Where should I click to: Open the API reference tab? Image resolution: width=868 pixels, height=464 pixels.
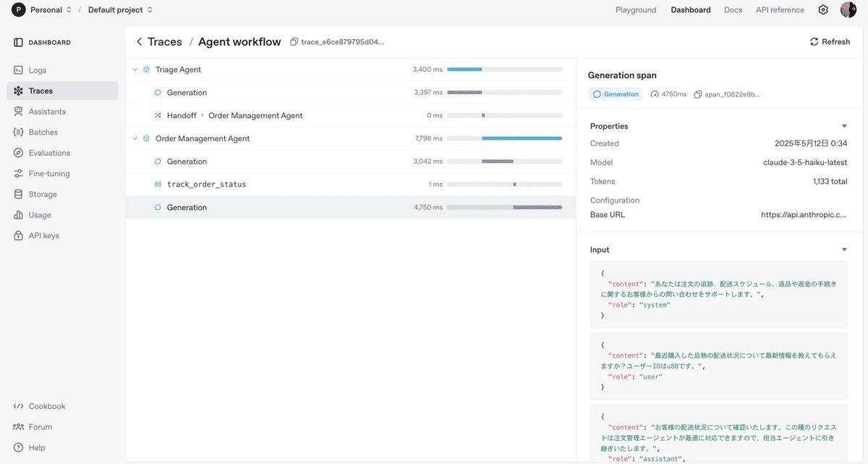pyautogui.click(x=780, y=10)
